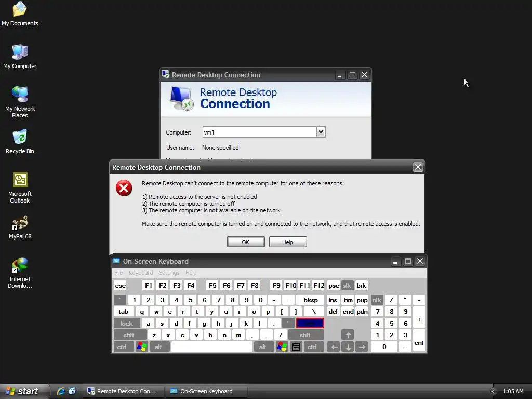
Task: Open the Keyboard menu in On-Screen Keyboard
Action: tap(141, 273)
